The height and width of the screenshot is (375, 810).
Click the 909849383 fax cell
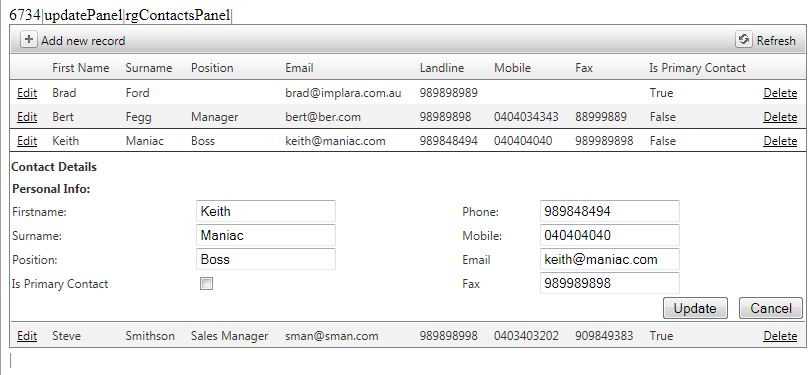click(x=604, y=336)
